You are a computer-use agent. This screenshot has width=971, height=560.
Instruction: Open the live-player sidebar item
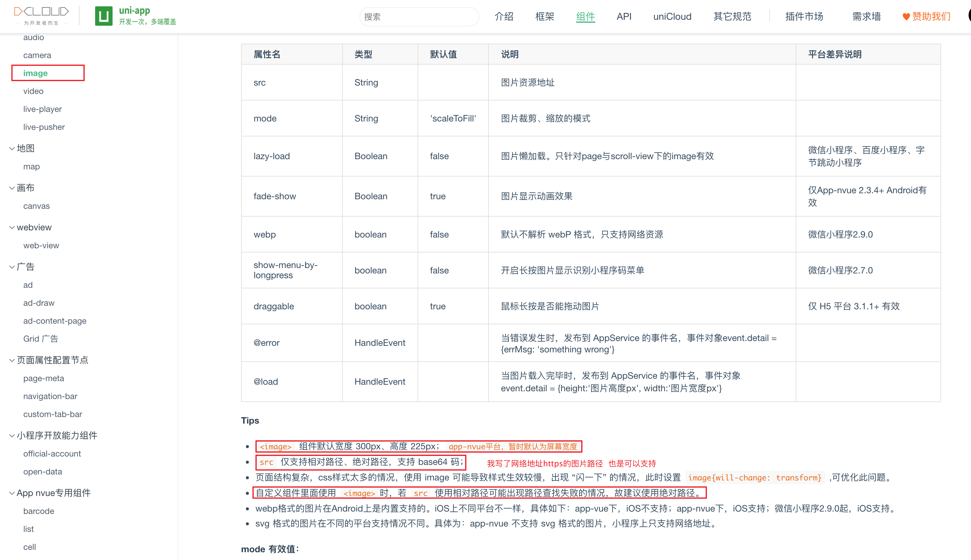click(x=42, y=109)
